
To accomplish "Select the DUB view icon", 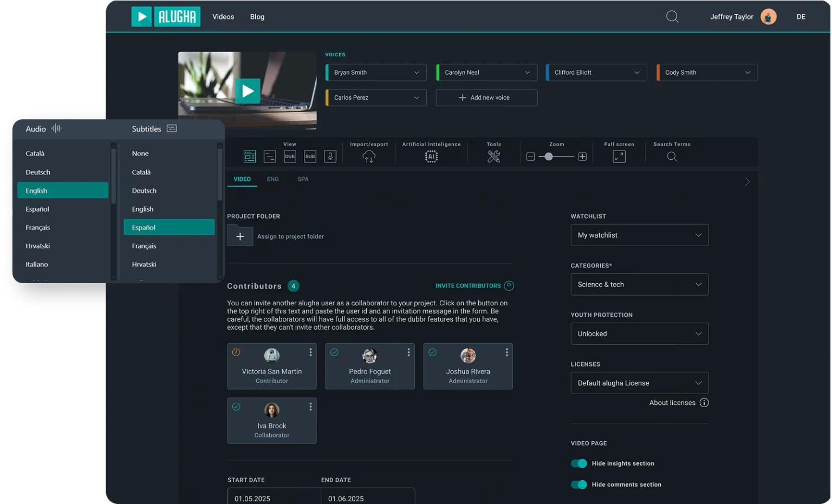I will coord(290,156).
